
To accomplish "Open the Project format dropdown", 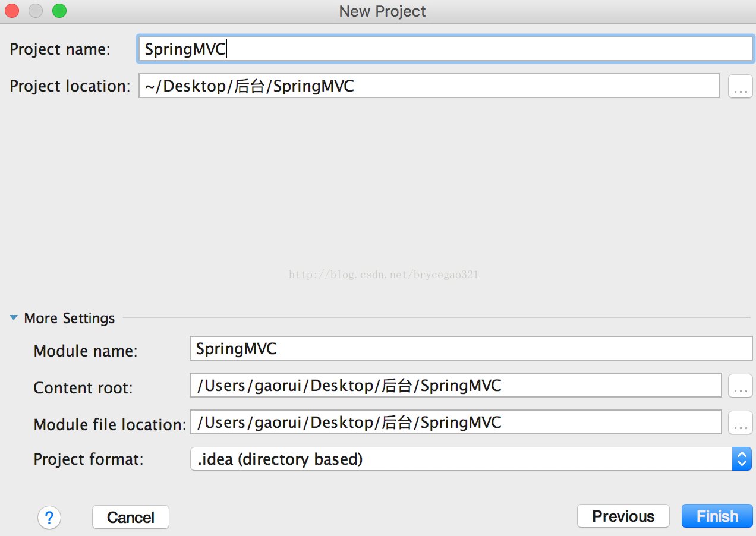I will click(471, 459).
